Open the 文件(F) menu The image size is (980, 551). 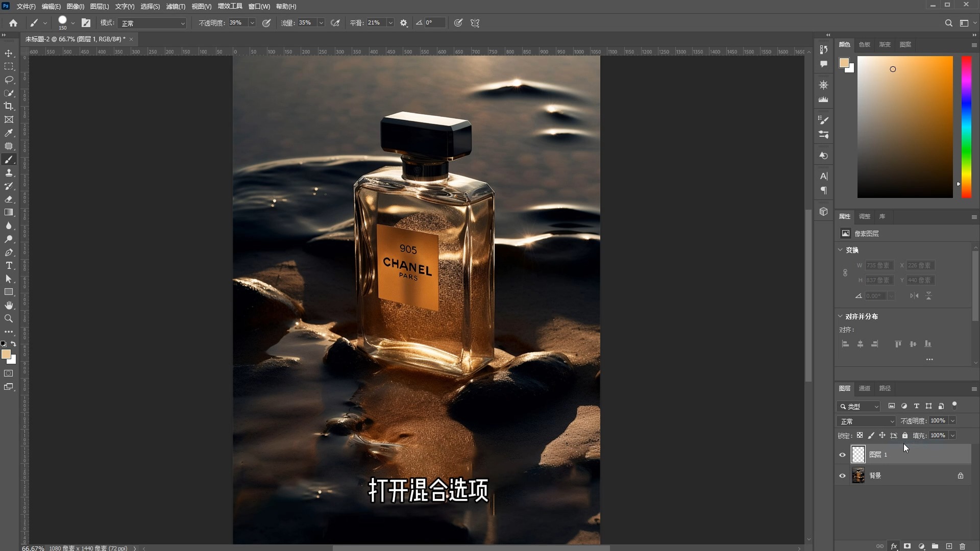point(26,7)
